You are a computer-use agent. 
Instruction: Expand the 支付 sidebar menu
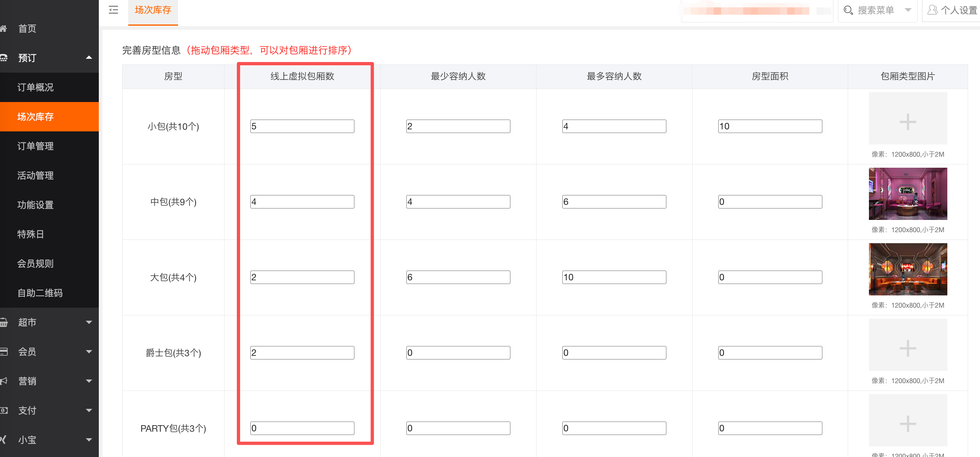pyautogui.click(x=89, y=410)
